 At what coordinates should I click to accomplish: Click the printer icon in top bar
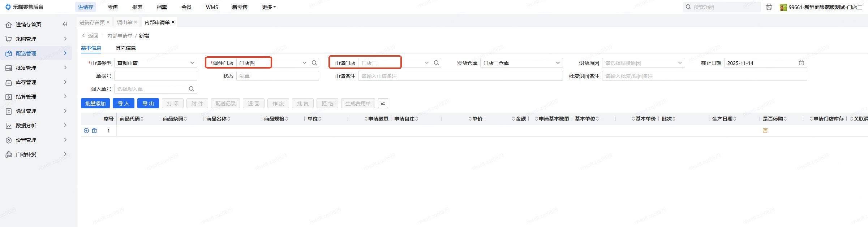coord(769,7)
